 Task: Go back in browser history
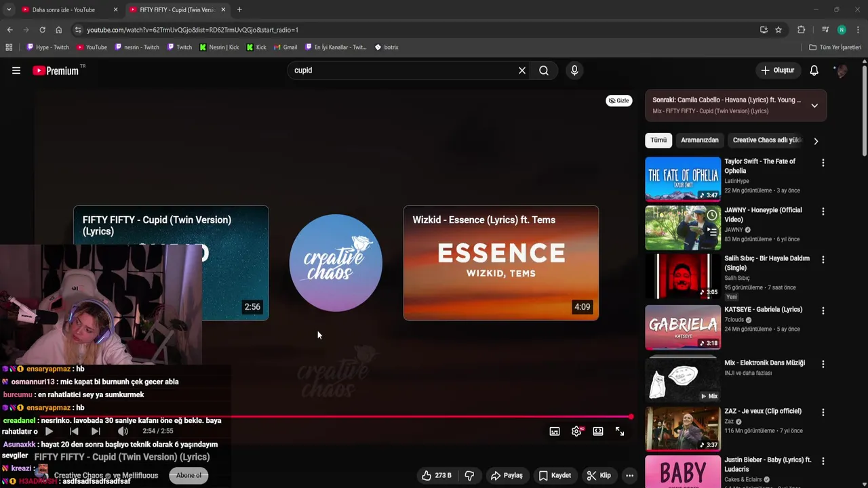tap(9, 30)
